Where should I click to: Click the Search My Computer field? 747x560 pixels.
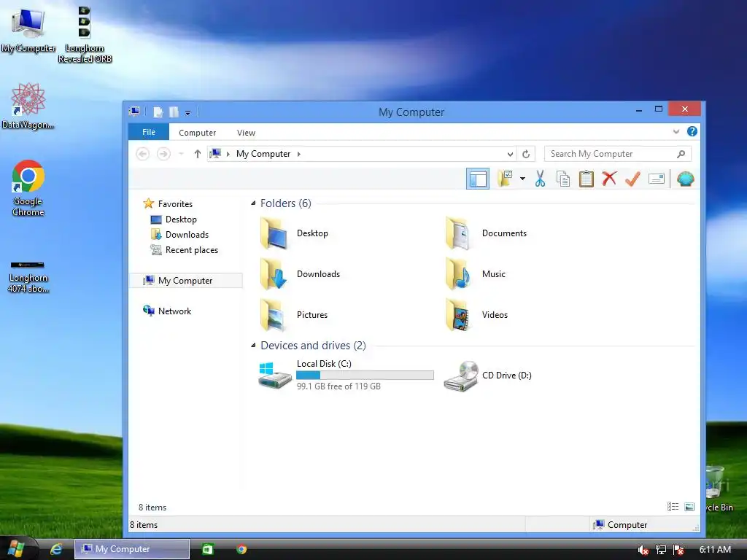[617, 154]
